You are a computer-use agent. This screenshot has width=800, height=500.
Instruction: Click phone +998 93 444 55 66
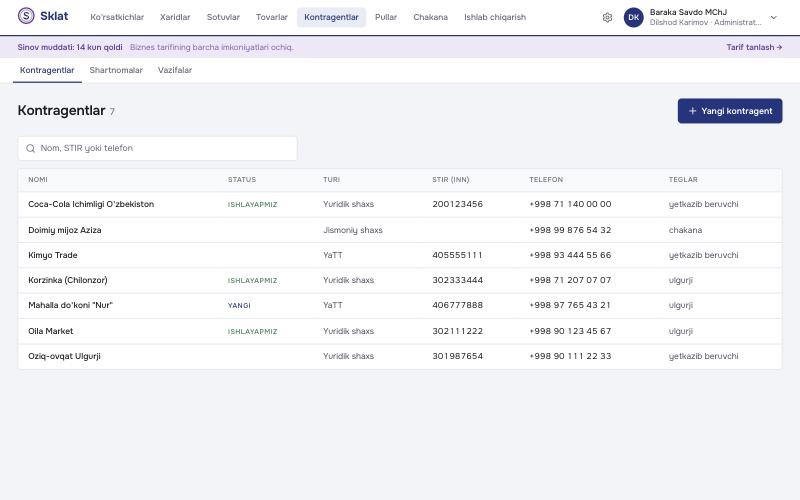[570, 255]
